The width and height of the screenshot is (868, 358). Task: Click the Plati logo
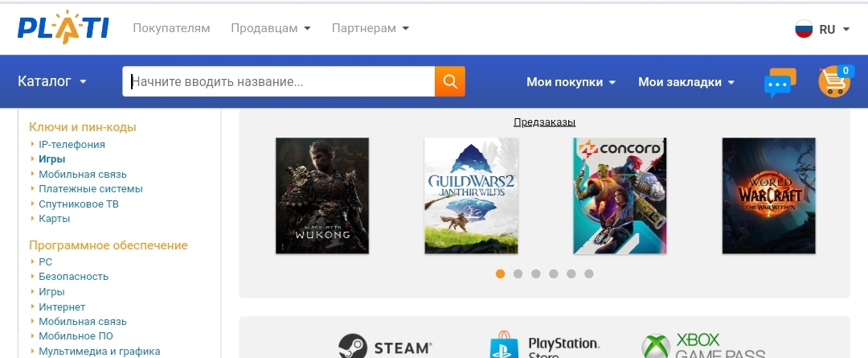point(63,27)
